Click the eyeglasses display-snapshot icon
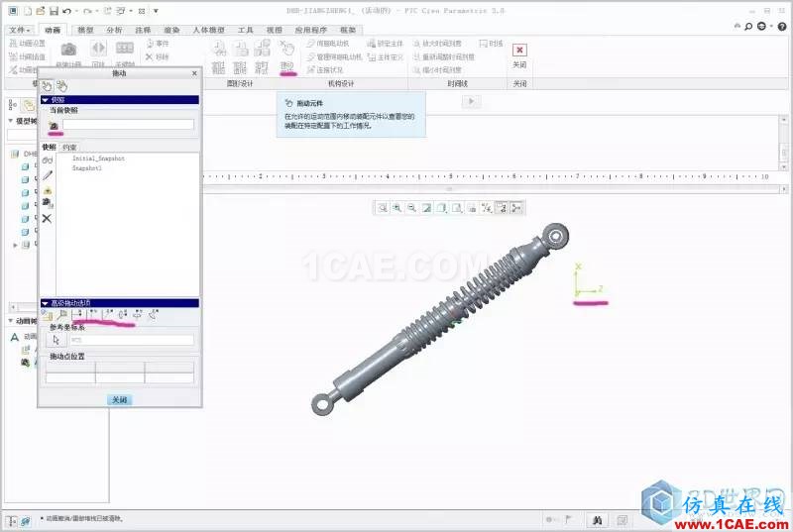The width and height of the screenshot is (793, 532). tap(48, 160)
